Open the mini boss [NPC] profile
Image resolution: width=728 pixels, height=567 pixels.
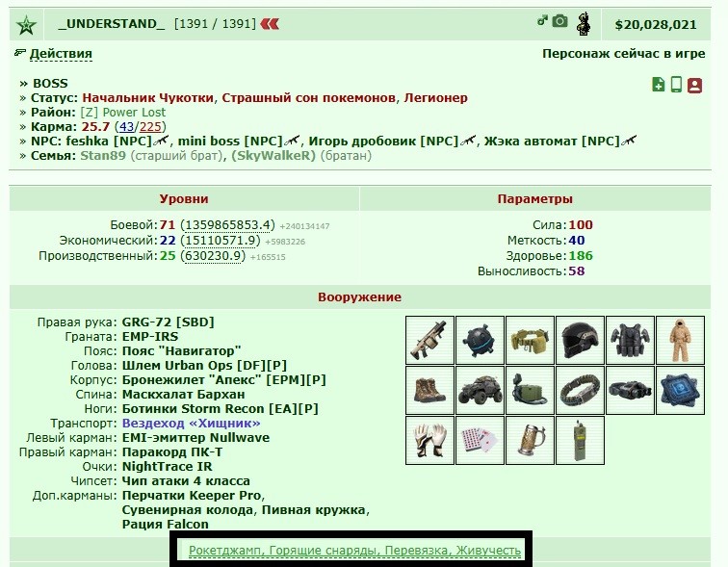click(230, 142)
